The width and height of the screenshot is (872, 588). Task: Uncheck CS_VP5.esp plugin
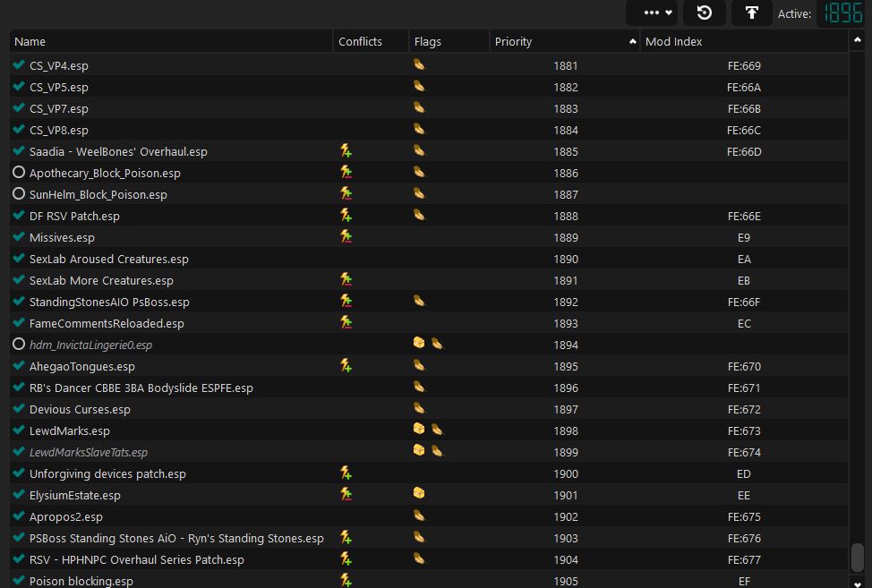tap(18, 87)
